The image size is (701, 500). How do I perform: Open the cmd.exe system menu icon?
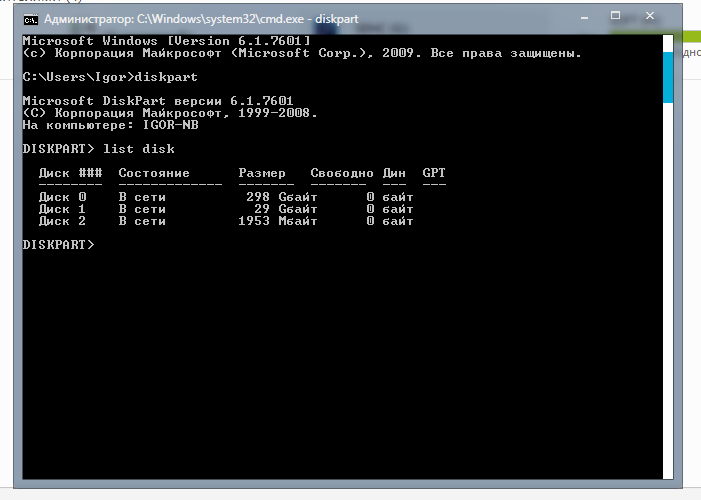(30, 20)
